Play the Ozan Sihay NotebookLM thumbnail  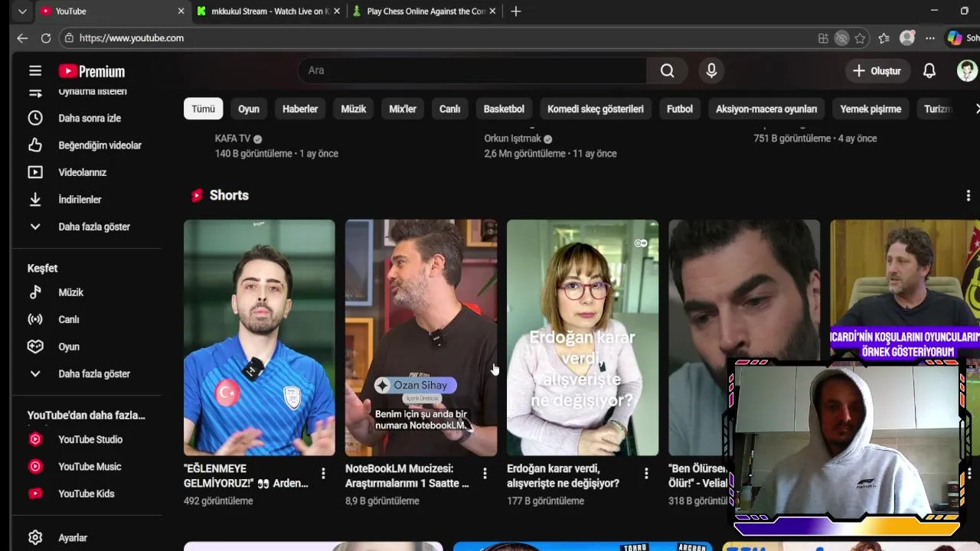point(421,337)
